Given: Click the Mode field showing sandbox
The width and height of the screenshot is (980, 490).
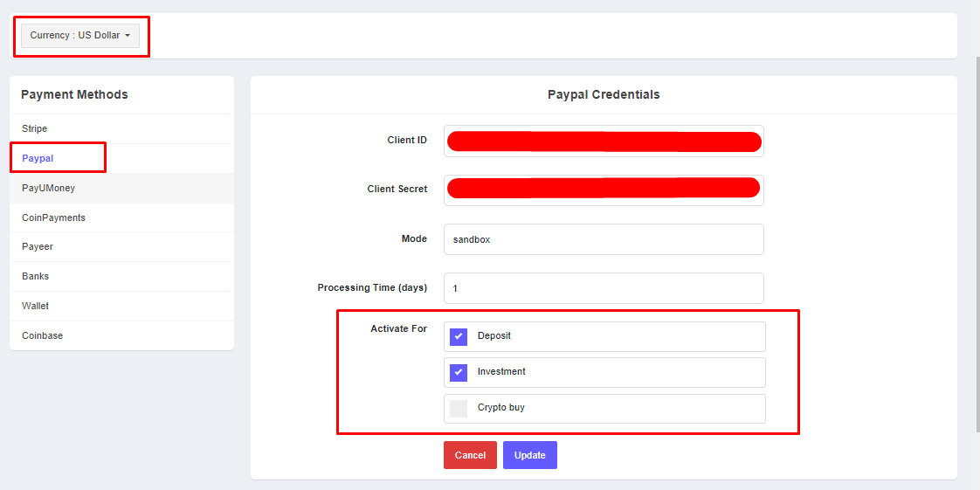Looking at the screenshot, I should coord(603,239).
